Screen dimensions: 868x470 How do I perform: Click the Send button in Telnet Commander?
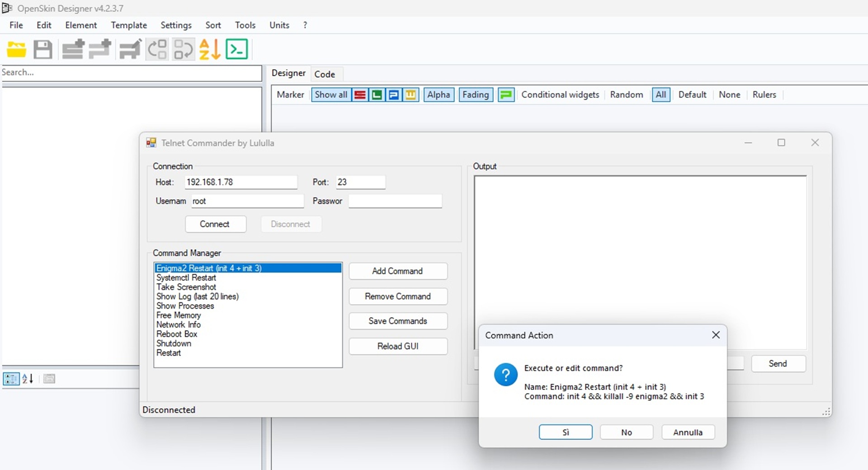click(x=778, y=364)
